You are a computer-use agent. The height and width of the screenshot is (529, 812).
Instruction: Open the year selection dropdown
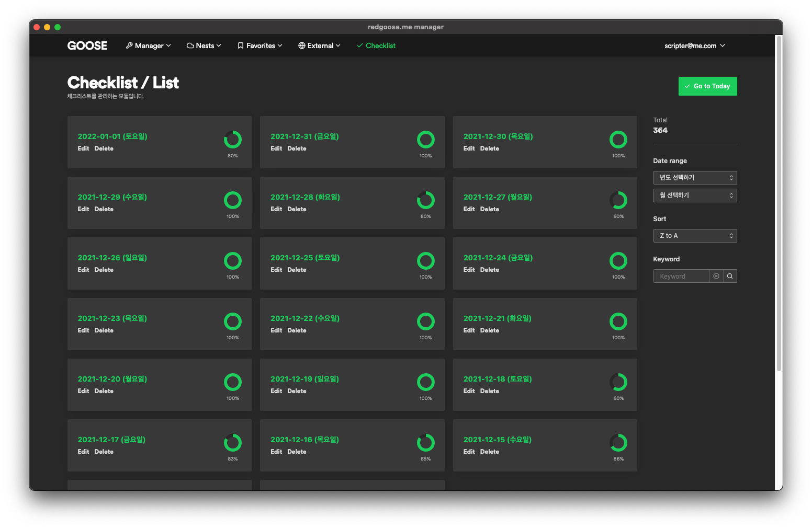[695, 178]
